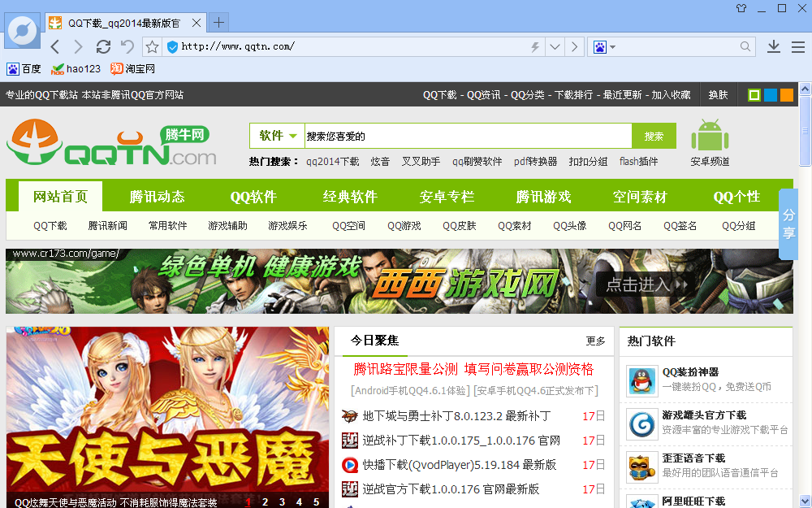Click the undo close tab icon
Viewport: 812px width, 508px height.
[127, 46]
